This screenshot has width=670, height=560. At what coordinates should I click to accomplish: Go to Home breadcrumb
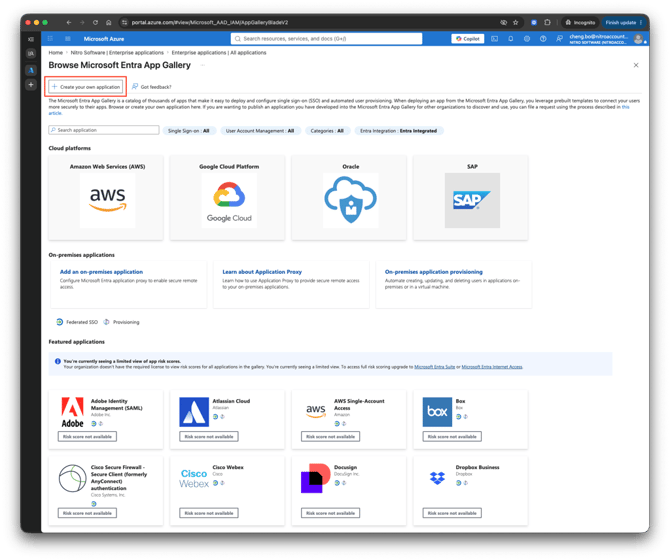56,53
